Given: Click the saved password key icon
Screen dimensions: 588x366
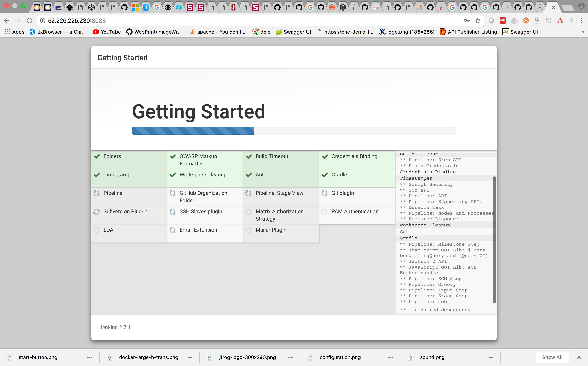Looking at the screenshot, I should tap(467, 21).
